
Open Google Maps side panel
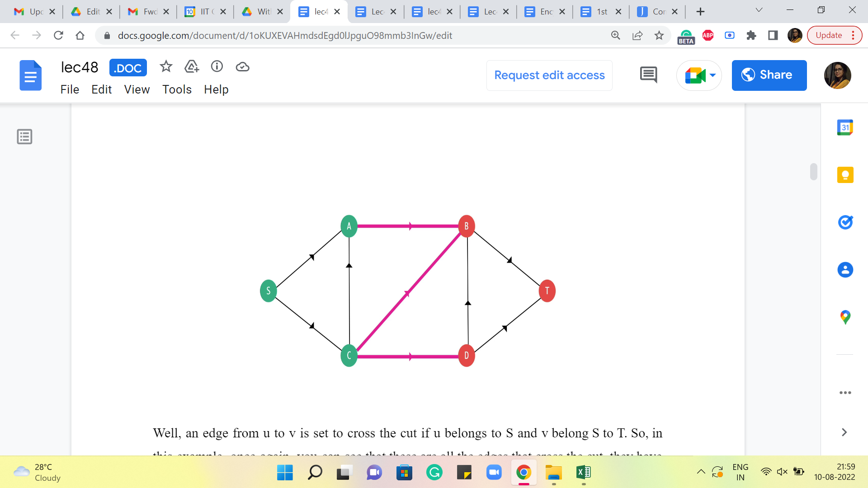coord(845,317)
